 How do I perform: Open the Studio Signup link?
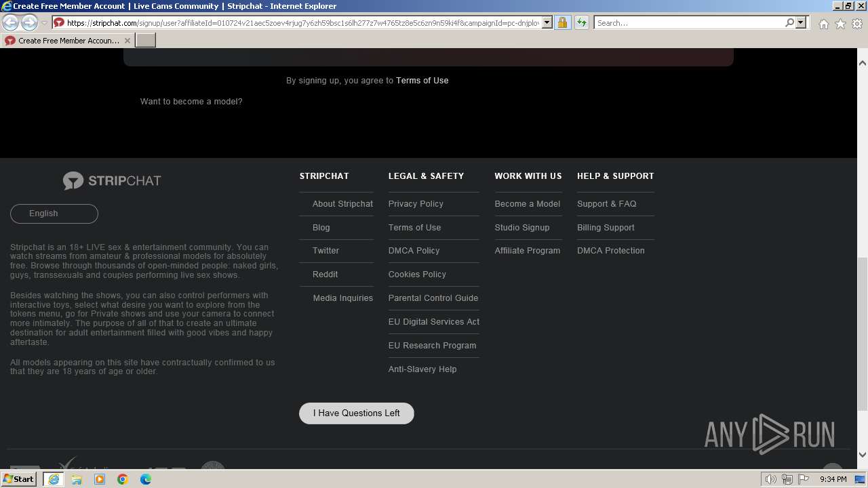[x=522, y=228]
